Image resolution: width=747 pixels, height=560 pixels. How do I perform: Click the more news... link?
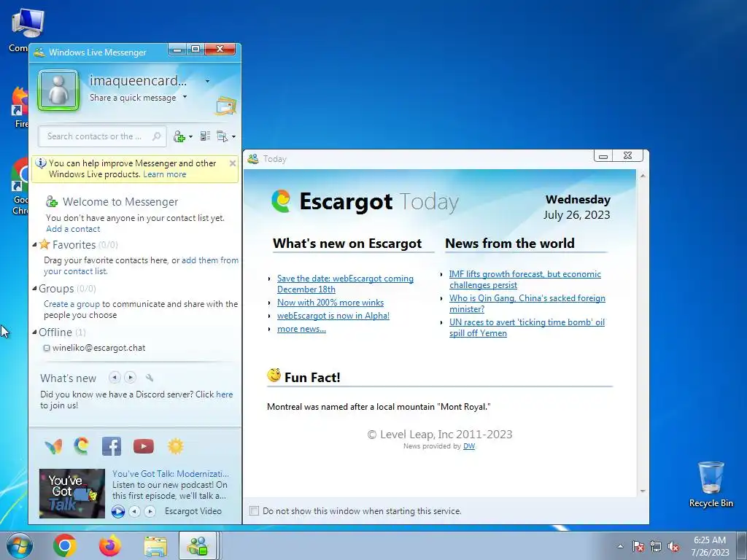[x=301, y=329]
